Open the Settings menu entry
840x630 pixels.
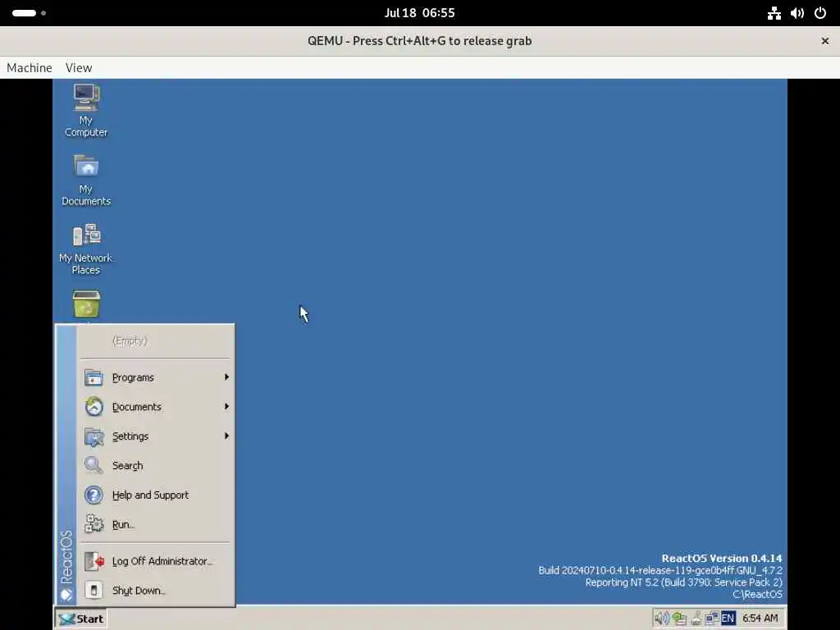click(x=155, y=436)
